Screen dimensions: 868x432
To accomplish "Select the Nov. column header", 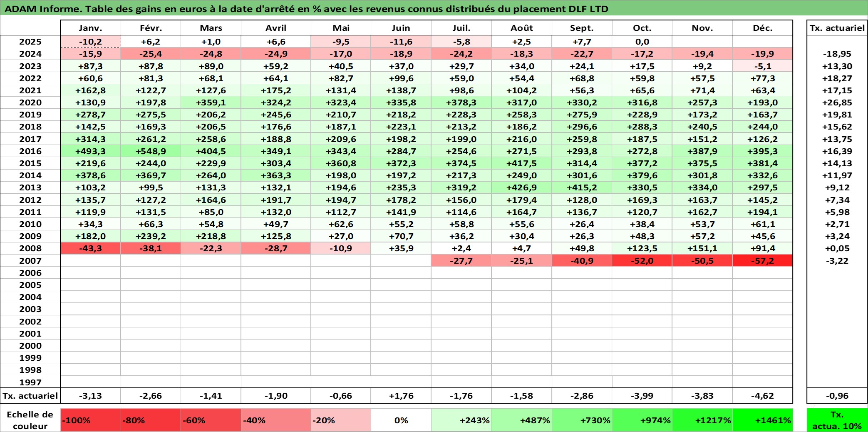I will click(x=702, y=28).
